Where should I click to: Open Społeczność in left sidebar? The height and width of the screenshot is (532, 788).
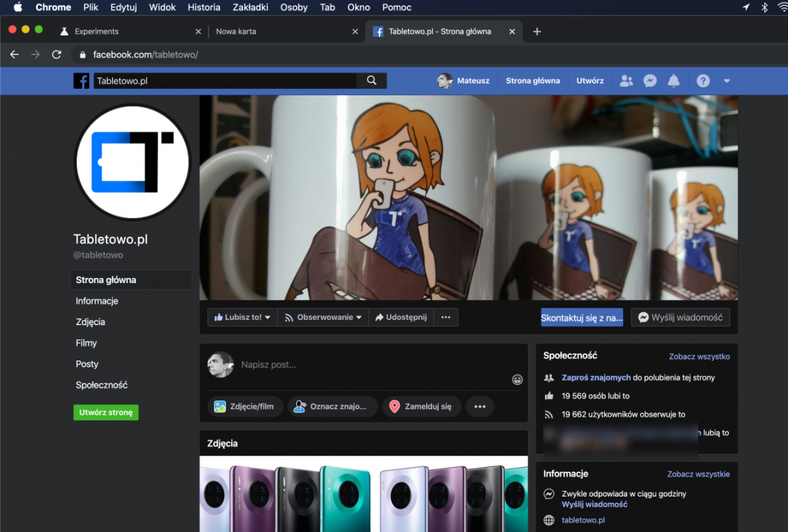pos(101,385)
